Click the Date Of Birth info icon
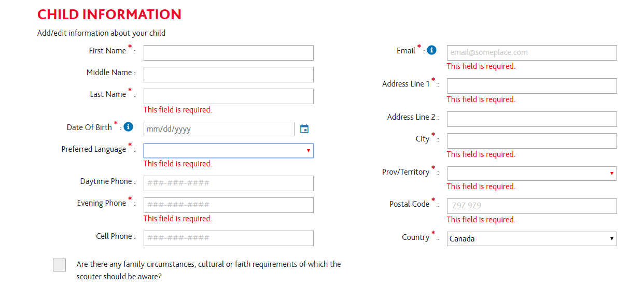 129,126
